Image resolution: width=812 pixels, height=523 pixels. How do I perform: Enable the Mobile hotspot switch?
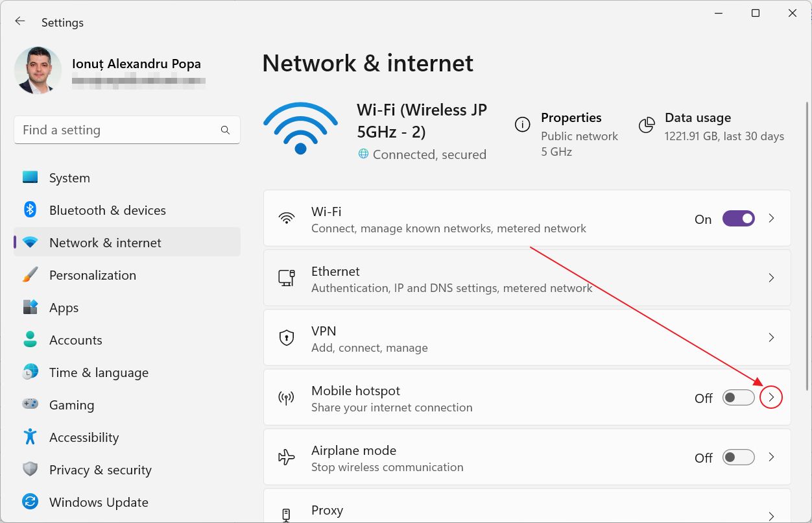(738, 397)
